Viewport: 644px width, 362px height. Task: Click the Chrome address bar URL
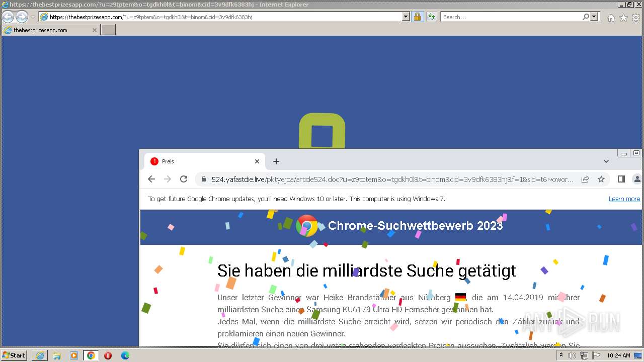[x=392, y=179]
